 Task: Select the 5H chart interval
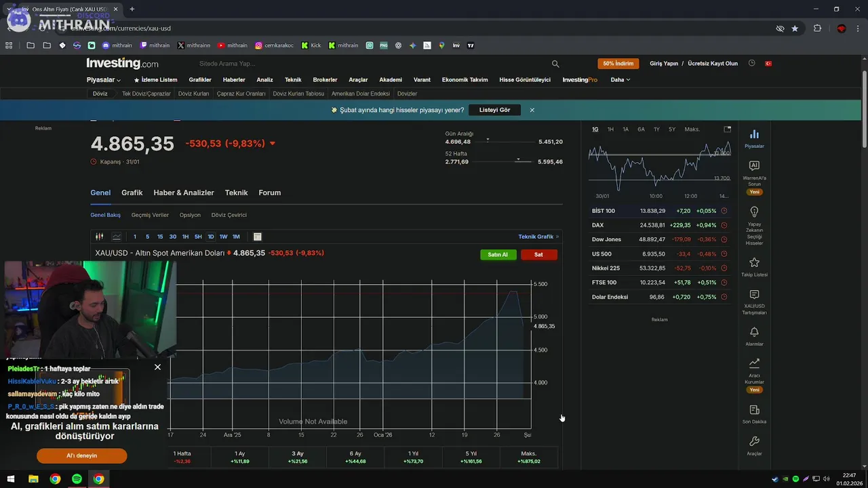198,237
